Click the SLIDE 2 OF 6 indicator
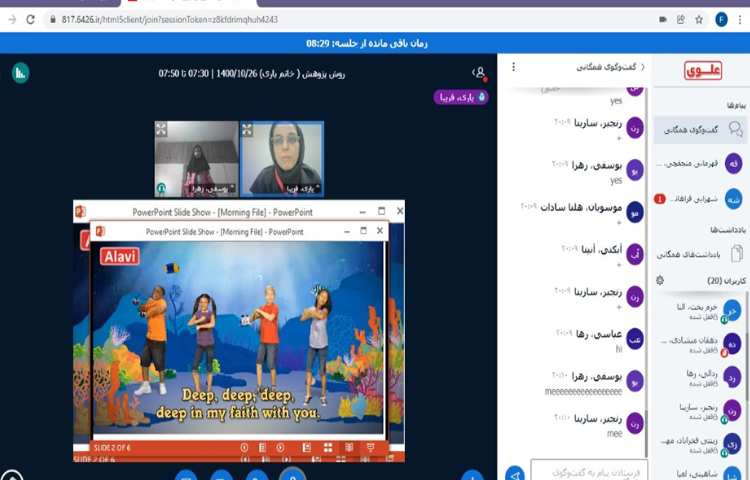This screenshot has width=750, height=480. point(112,448)
